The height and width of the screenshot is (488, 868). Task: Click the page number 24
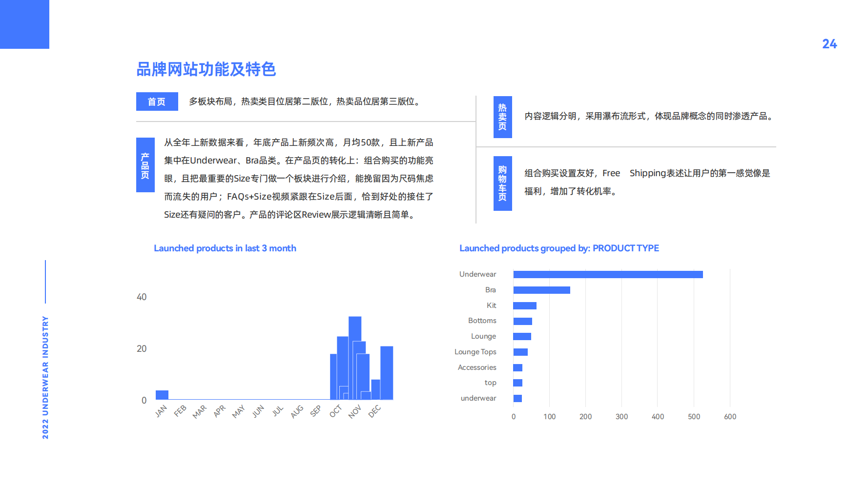point(829,44)
